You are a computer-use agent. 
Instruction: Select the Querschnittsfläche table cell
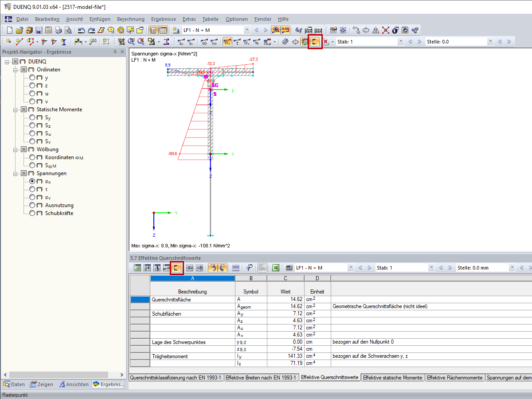click(x=192, y=300)
